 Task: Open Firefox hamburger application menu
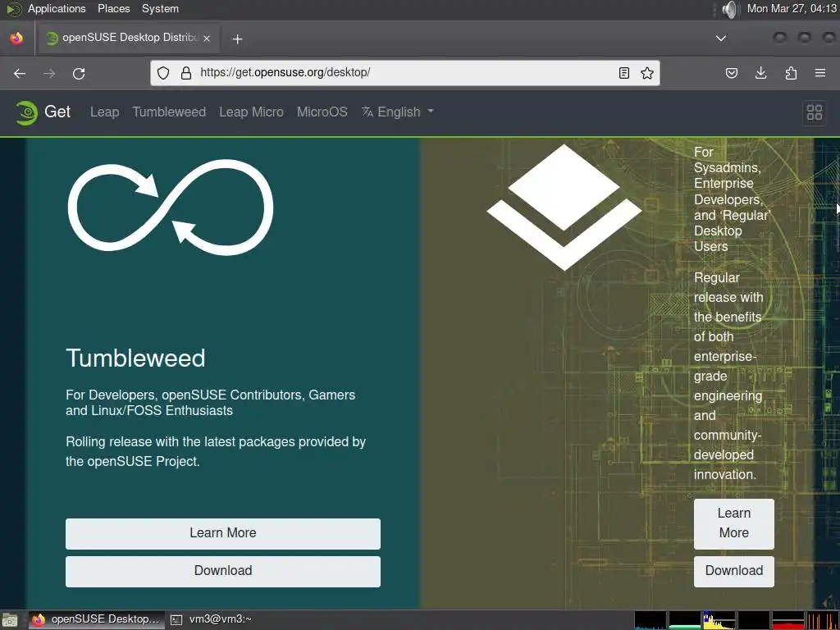pos(820,73)
